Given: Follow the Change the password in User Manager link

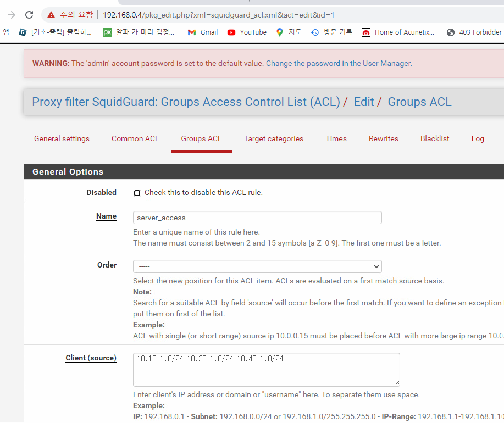Looking at the screenshot, I should click(x=339, y=63).
